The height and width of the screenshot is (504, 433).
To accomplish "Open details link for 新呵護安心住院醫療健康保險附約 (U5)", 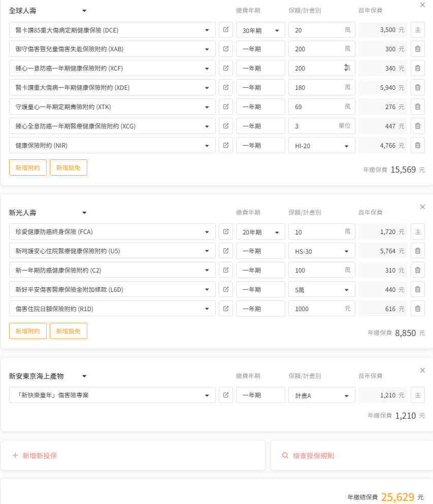I will pyautogui.click(x=226, y=251).
